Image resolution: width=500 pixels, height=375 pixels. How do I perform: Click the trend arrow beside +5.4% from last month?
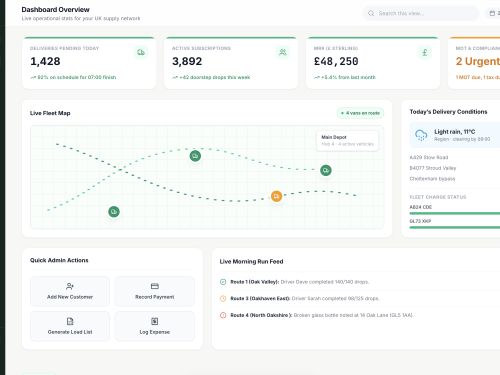[x=317, y=78]
